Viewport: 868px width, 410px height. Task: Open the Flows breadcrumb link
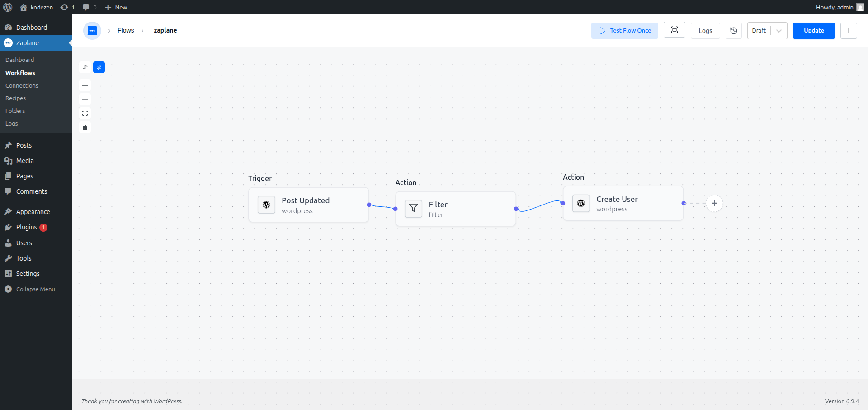pyautogui.click(x=126, y=30)
